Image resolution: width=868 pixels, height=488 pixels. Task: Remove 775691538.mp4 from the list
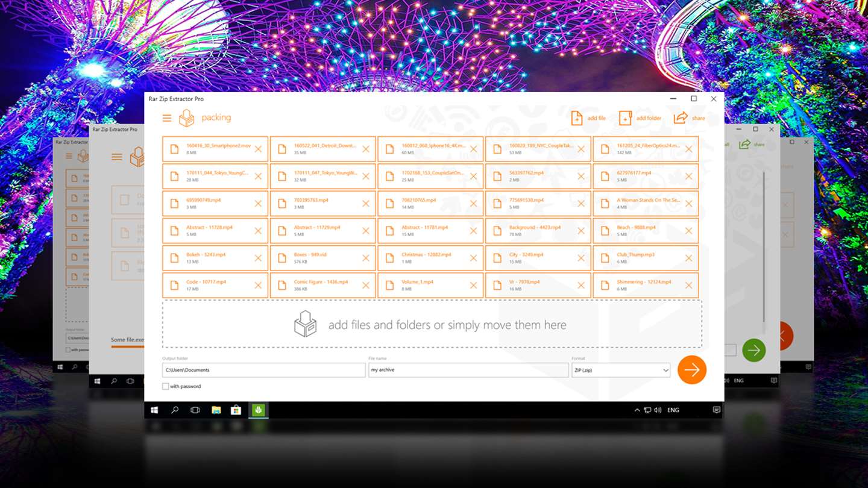click(581, 204)
